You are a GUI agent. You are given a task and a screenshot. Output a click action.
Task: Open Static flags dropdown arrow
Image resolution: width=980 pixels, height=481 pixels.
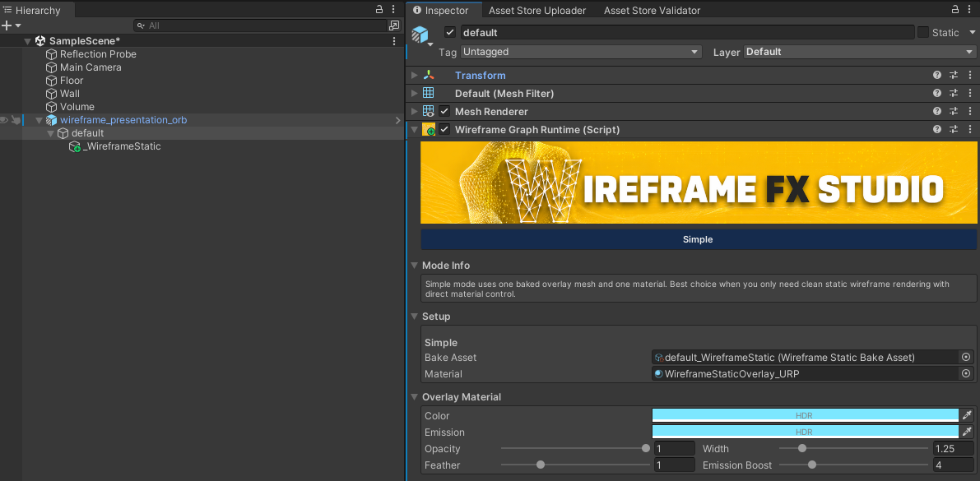(x=971, y=33)
